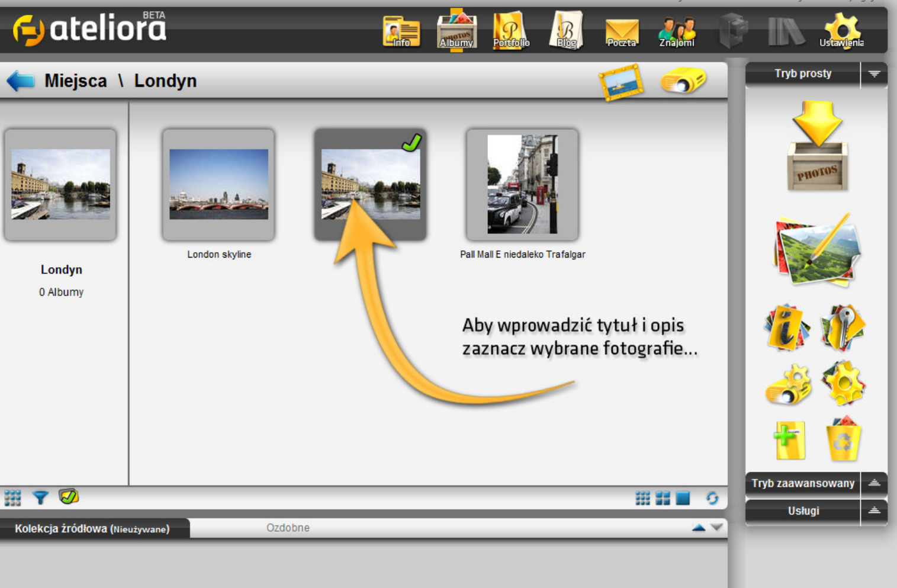Click the blue up arrow in collection bar
Viewport: 897px width, 588px height.
pyautogui.click(x=699, y=528)
